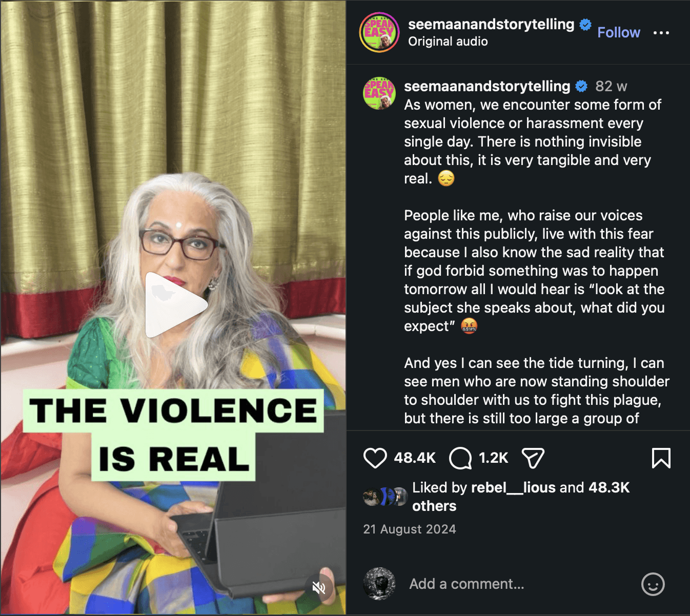Click the 21 August 2024 date link
The width and height of the screenshot is (690, 616).
click(x=410, y=529)
